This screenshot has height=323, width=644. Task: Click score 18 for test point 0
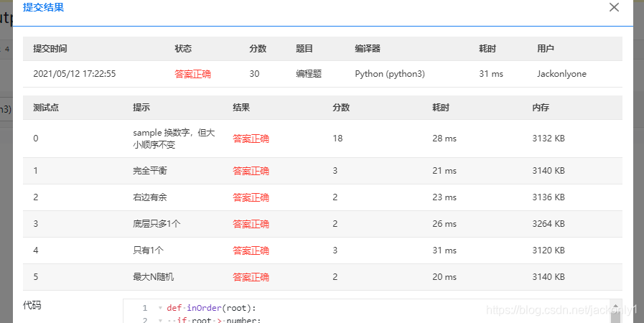pos(337,139)
